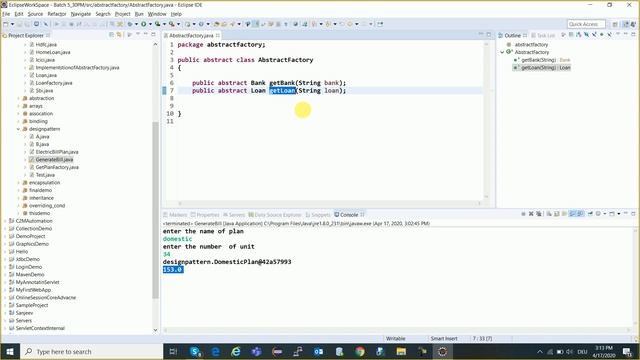
Task: Expand the abstraction package node
Action: (x=18, y=98)
